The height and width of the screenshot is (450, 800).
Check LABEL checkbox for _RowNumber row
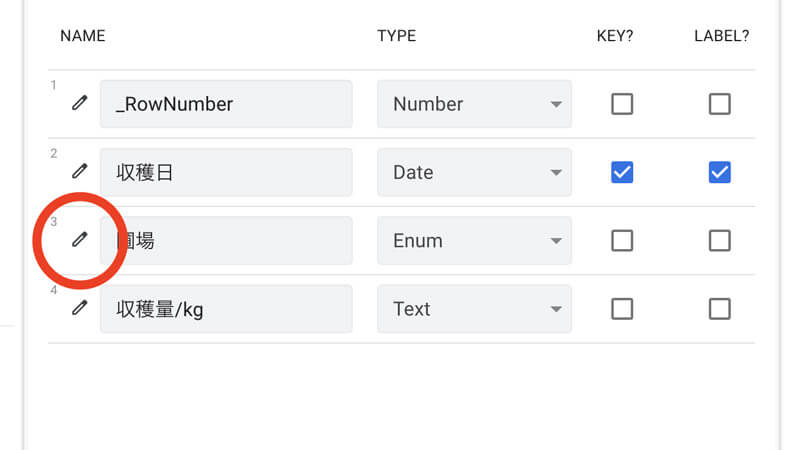(x=719, y=104)
